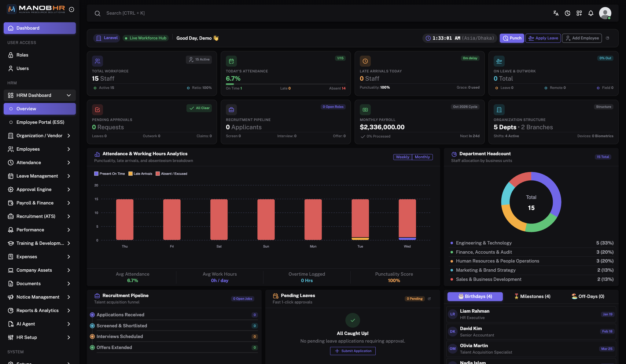
Task: Click the Pending Approvals check icon
Action: (x=98, y=110)
